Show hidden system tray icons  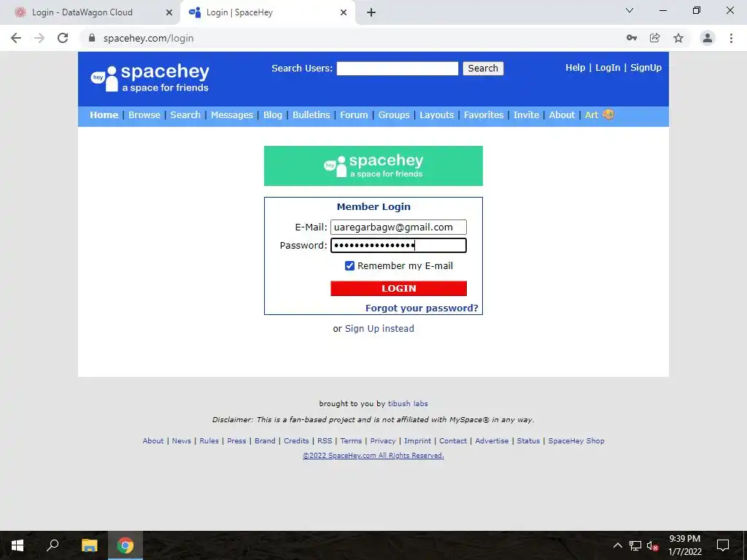617,545
